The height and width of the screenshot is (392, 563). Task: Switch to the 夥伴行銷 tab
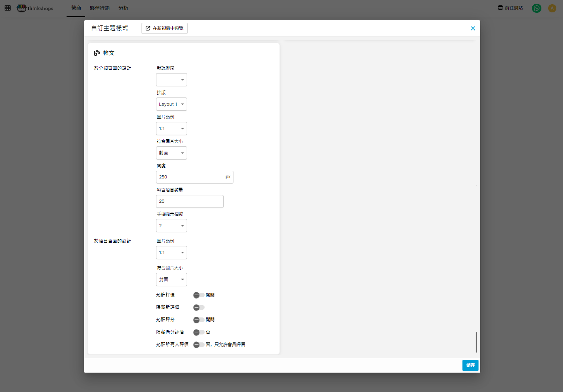click(99, 8)
